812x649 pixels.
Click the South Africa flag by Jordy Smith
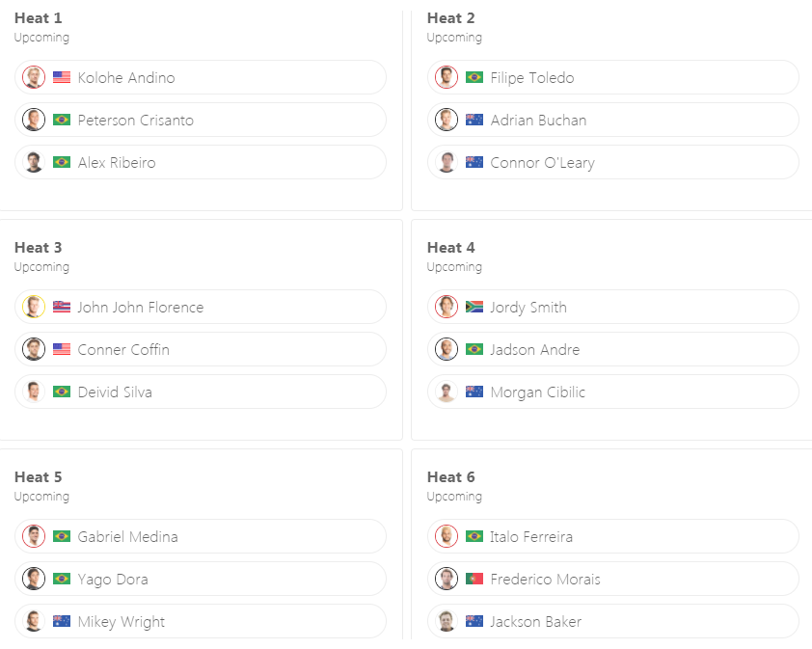point(474,307)
